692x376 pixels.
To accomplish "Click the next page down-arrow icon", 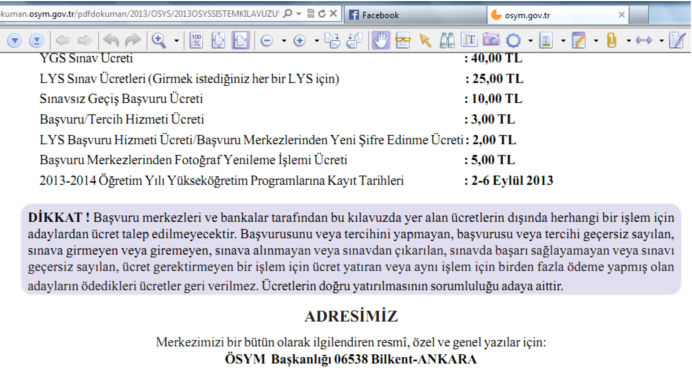I will (x=14, y=41).
